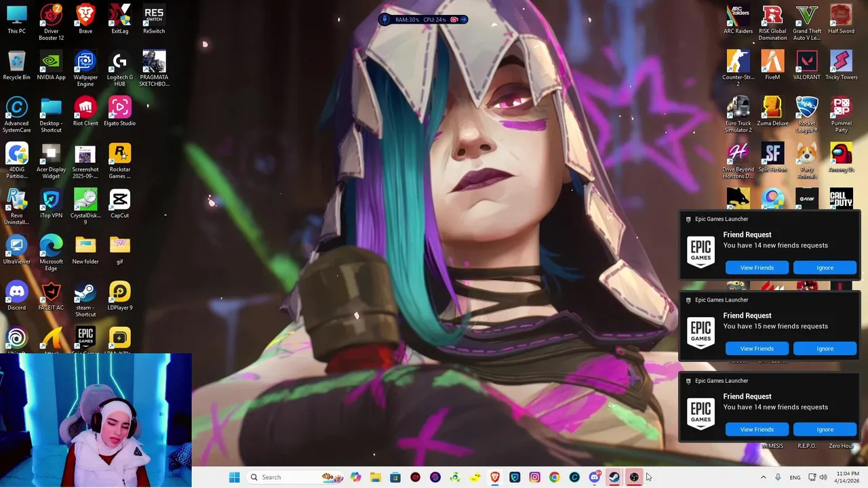
Task: Select the New folder icon
Action: coord(85,250)
